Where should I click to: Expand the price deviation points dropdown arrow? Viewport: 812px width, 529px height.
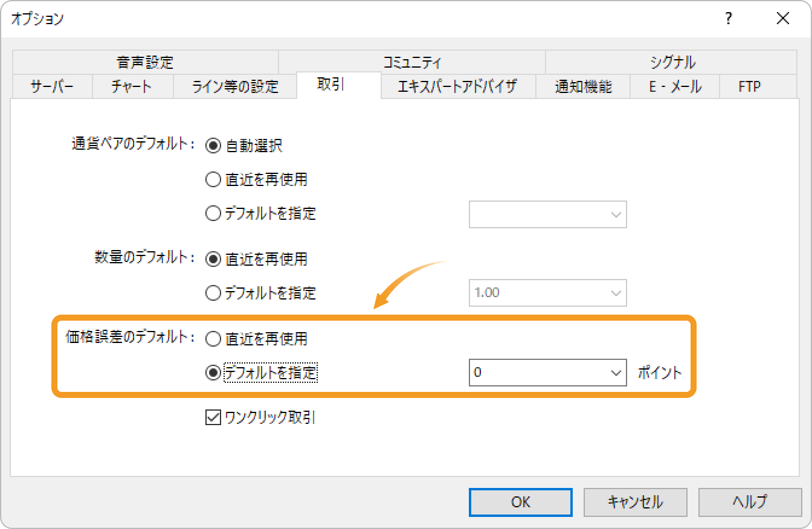616,373
